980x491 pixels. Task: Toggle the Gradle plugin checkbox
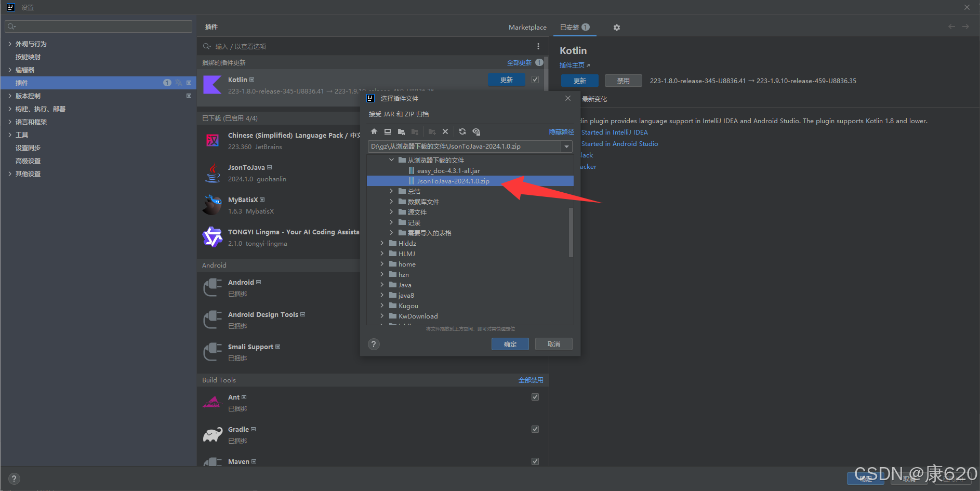pos(535,429)
